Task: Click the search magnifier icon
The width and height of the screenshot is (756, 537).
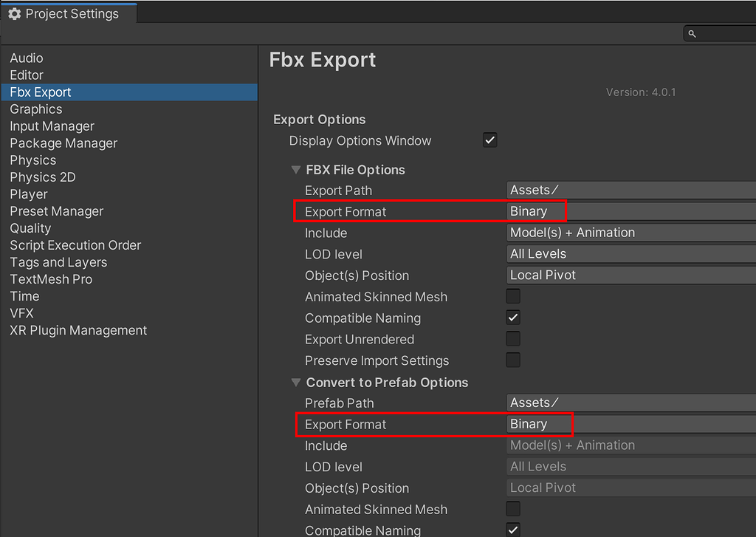Action: pyautogui.click(x=692, y=33)
